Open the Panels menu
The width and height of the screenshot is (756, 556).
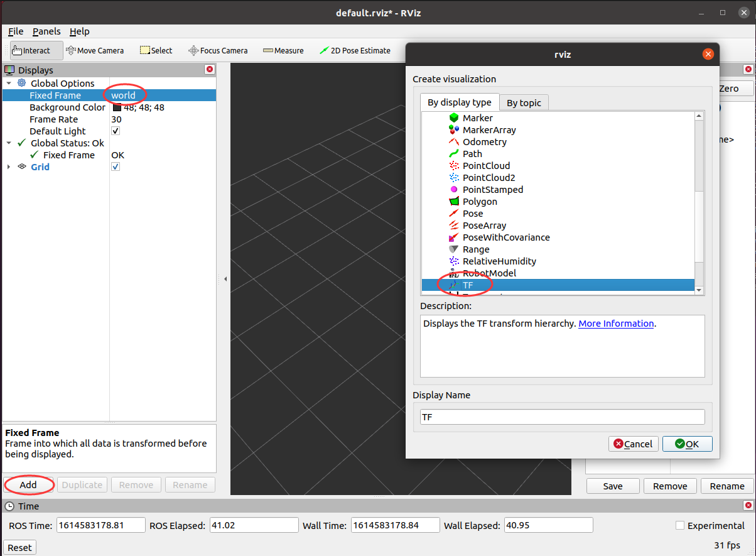pos(47,31)
